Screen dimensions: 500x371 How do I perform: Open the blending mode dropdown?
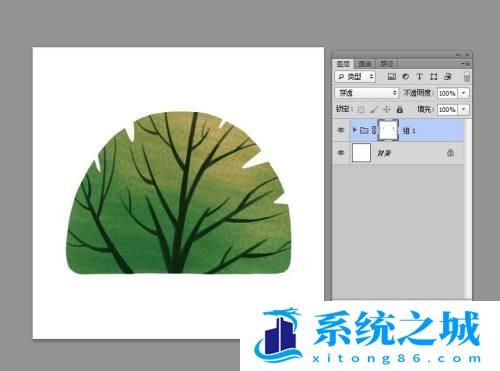[366, 93]
